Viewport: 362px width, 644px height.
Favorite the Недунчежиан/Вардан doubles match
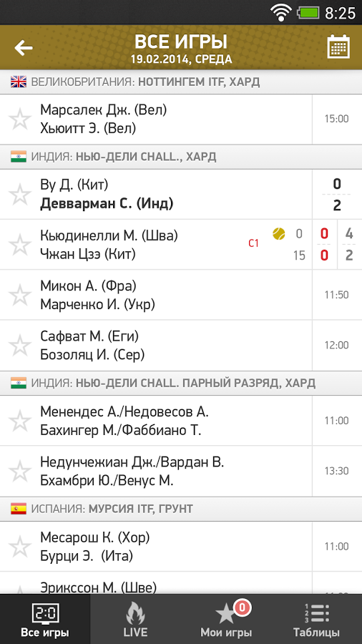point(20,471)
